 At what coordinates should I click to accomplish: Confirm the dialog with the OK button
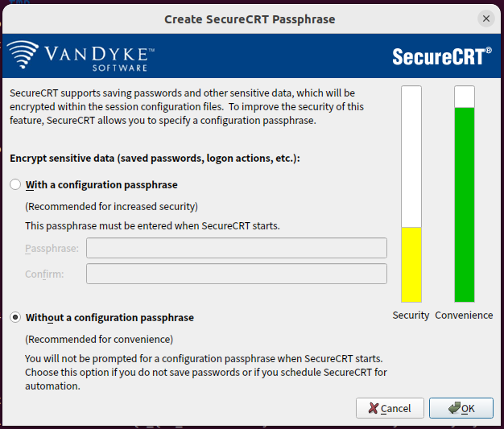(x=461, y=408)
